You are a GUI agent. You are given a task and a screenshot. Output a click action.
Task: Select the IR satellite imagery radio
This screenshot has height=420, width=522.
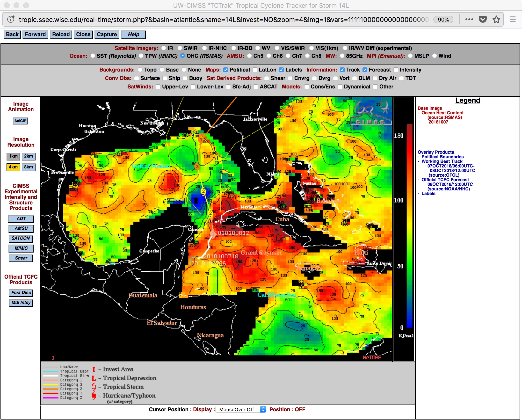pyautogui.click(x=164, y=48)
